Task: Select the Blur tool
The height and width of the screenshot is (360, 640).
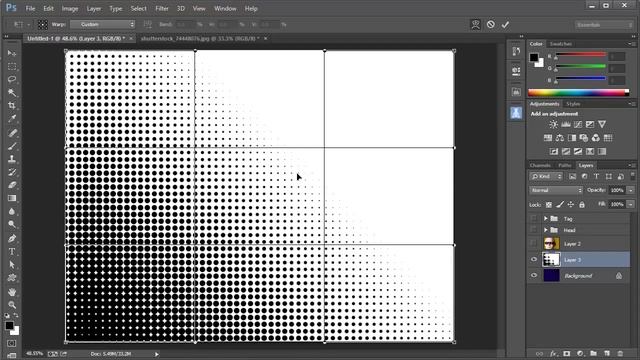Action: tap(12, 211)
